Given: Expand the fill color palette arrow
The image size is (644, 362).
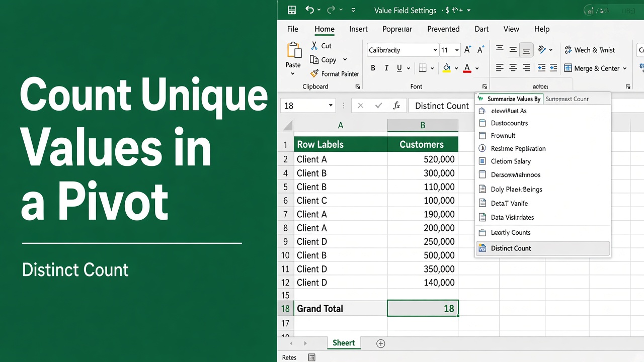Looking at the screenshot, I should pos(456,68).
